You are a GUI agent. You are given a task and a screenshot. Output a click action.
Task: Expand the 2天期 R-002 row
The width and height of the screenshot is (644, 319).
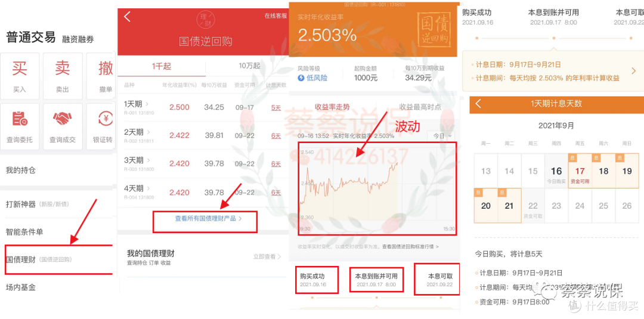[203, 135]
